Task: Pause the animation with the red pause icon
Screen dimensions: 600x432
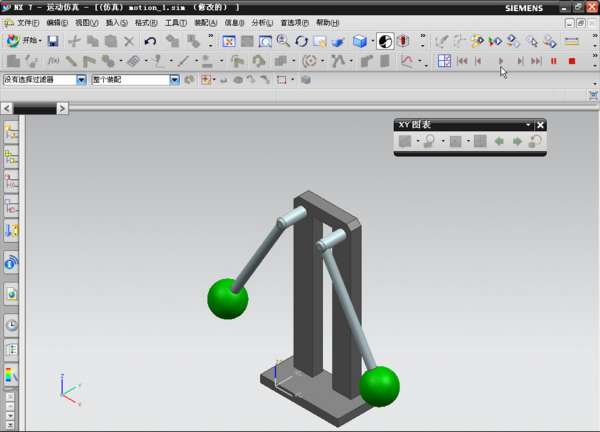Action: pyautogui.click(x=553, y=61)
